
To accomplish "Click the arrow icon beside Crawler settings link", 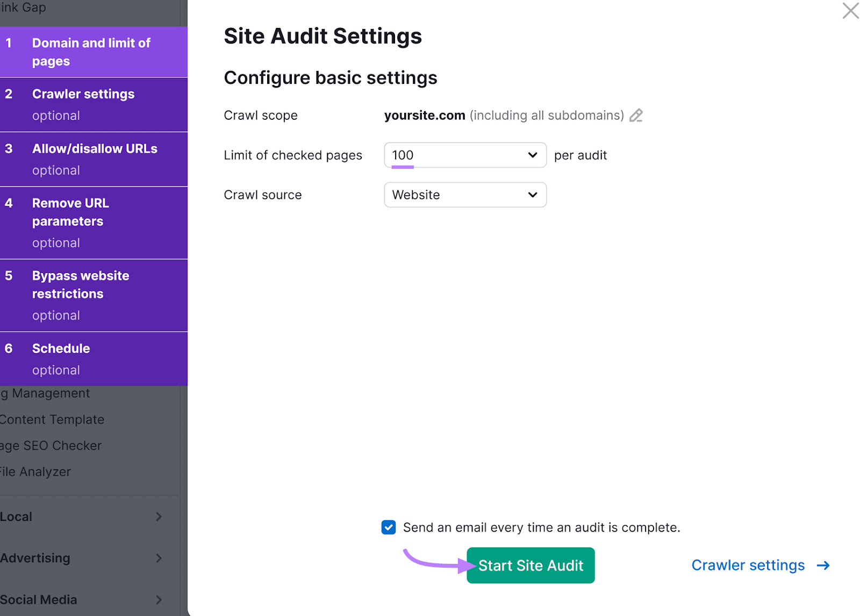I will tap(823, 565).
